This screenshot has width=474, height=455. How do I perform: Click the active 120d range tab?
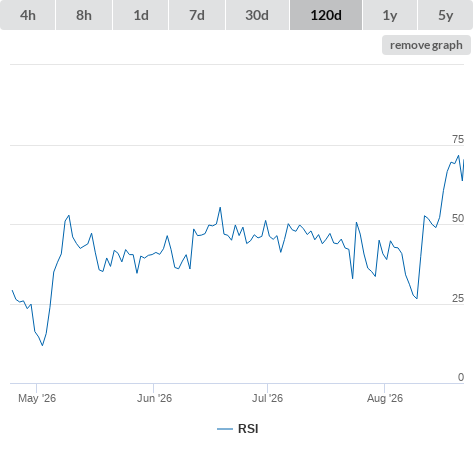pyautogui.click(x=326, y=15)
